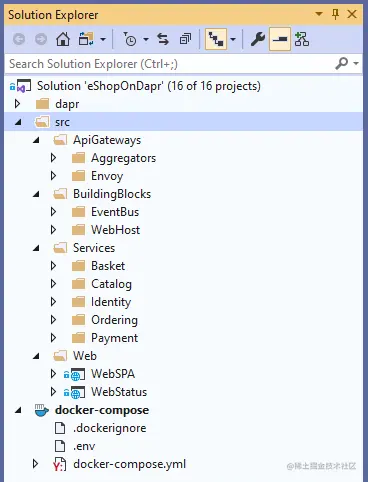Select the Ordering folder label
Viewport: 368px width, 482px height.
coord(114,320)
